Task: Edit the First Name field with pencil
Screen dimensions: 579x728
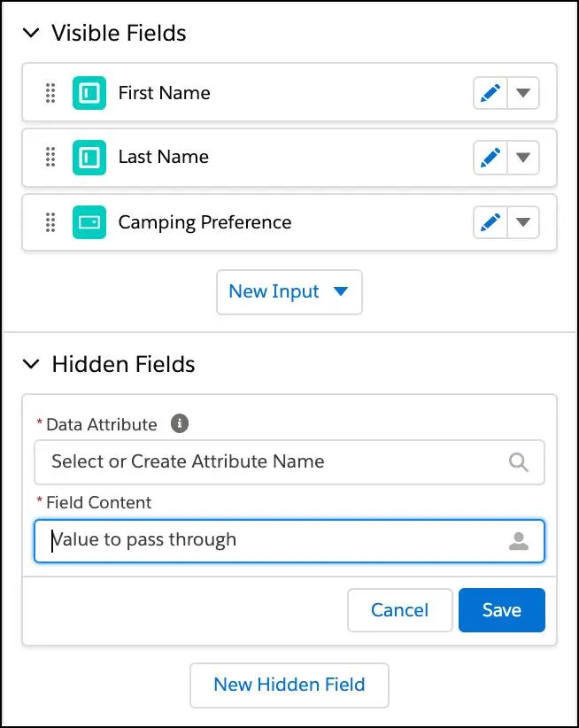Action: tap(490, 93)
